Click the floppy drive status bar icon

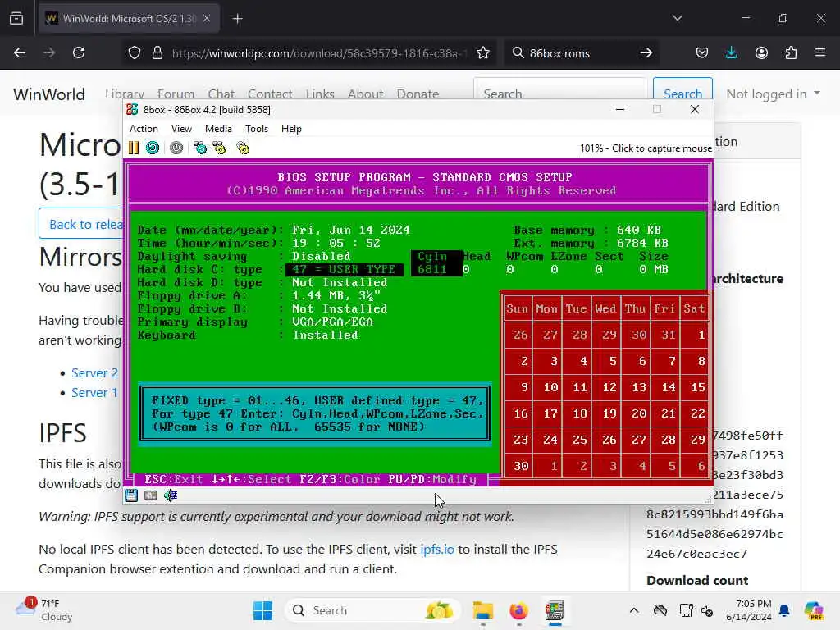tap(131, 495)
